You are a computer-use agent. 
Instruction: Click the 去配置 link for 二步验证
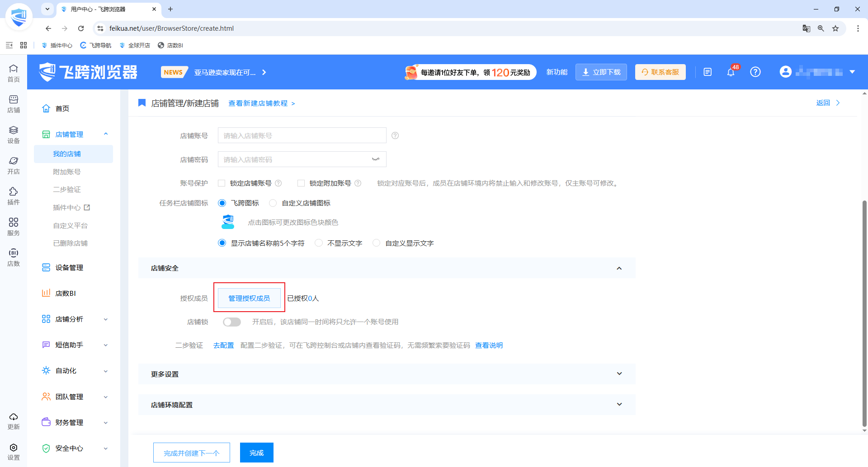(224, 346)
